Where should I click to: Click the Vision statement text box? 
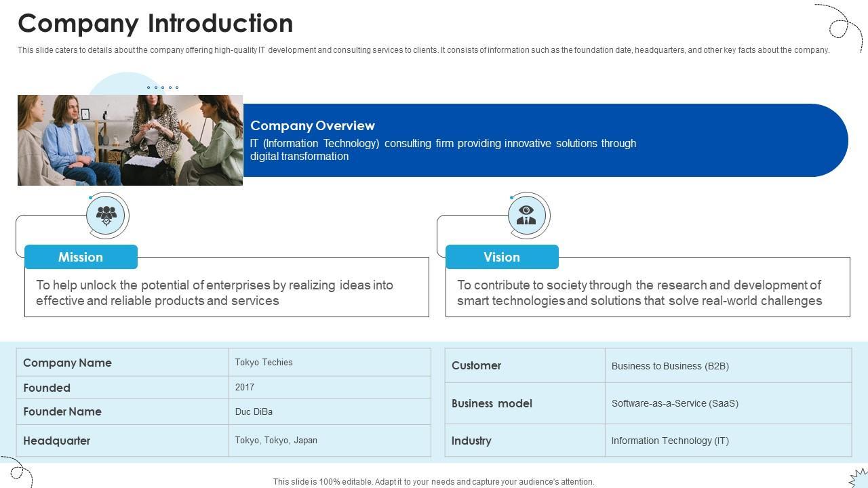[x=648, y=293]
